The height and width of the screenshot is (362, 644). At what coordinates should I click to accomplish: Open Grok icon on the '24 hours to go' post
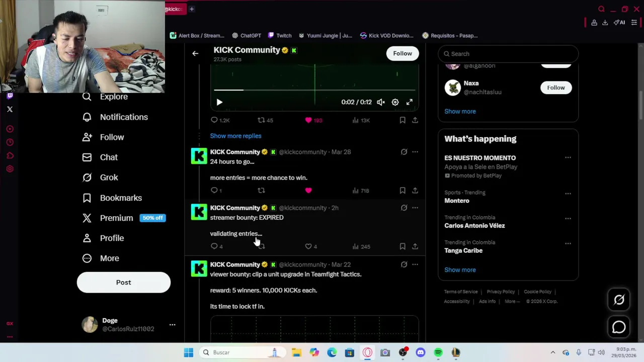click(404, 152)
